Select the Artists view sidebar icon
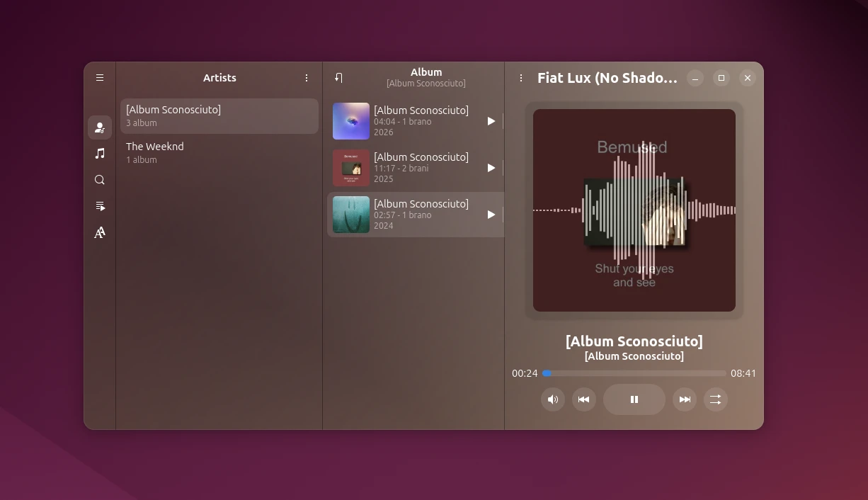The width and height of the screenshot is (868, 500). pyautogui.click(x=100, y=127)
